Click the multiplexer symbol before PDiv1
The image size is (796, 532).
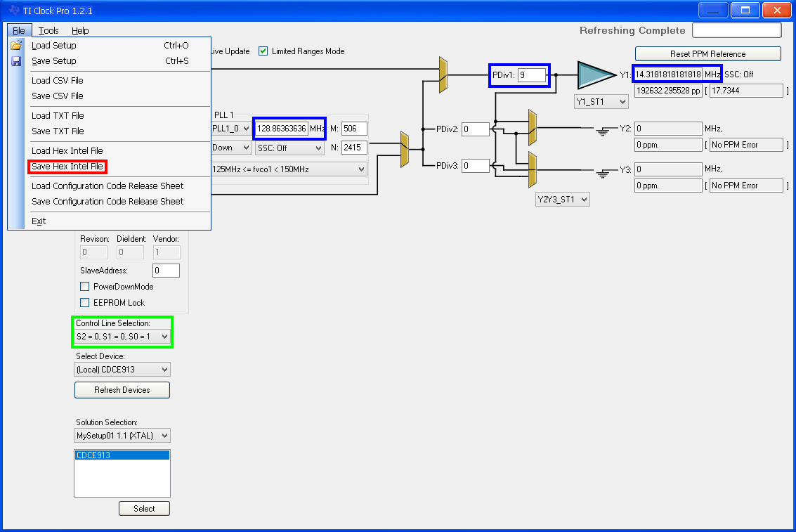443,75
